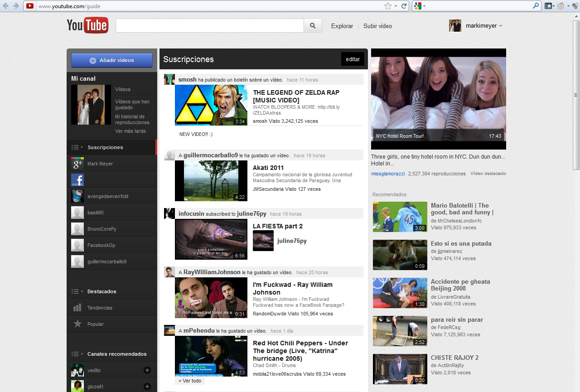Click the Destacados list icon
Screen dimensions: 580x392
pos(75,291)
